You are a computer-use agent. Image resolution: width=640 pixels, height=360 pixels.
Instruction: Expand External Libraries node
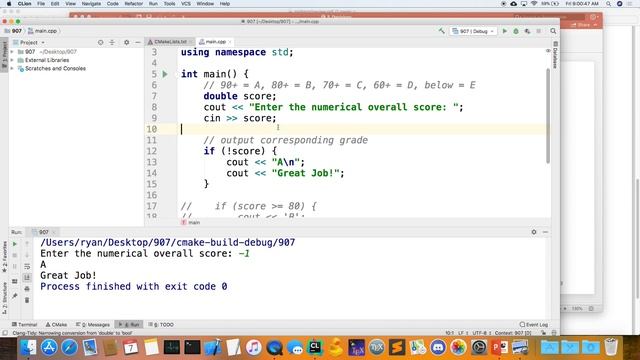(x=12, y=60)
